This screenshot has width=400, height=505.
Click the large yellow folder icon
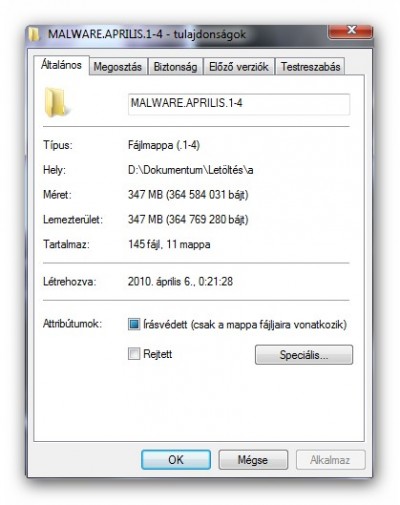(56, 102)
